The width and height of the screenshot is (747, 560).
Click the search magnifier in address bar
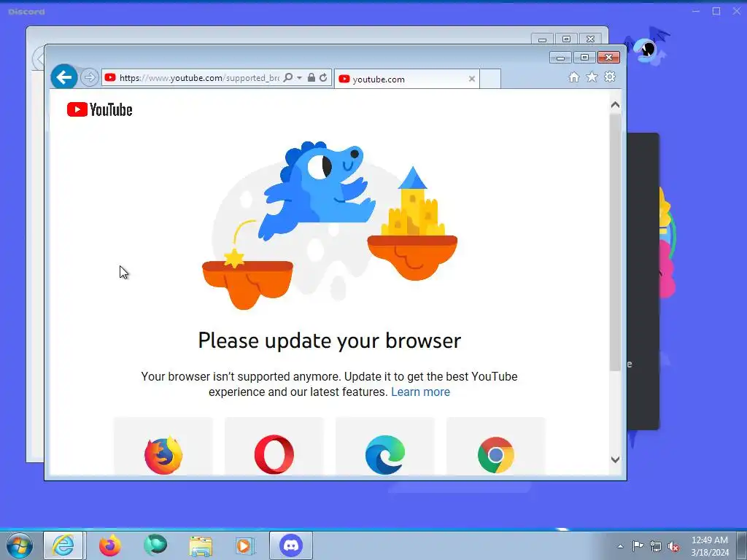pos(288,77)
